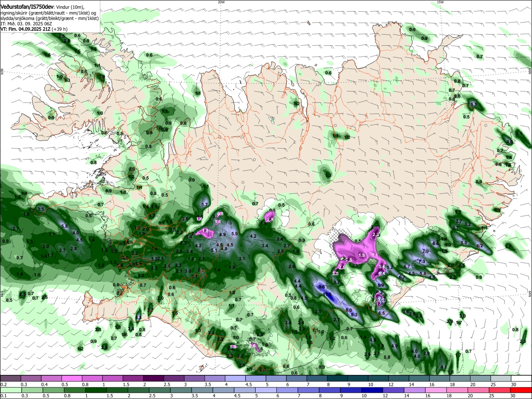Select the pure red 30 rain legend swatch

point(522,390)
